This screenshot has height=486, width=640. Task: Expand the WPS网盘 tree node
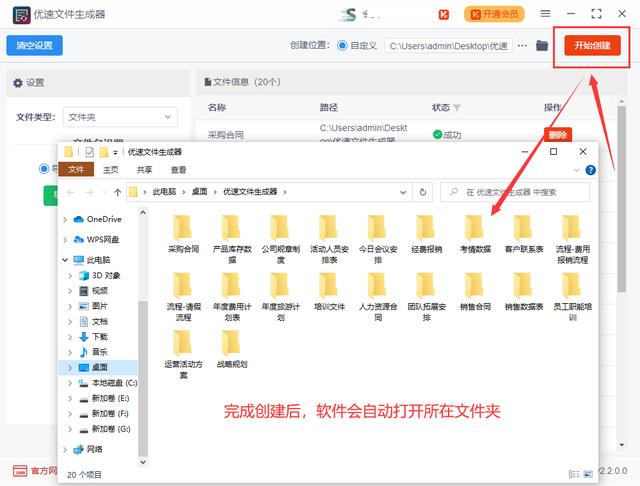(x=65, y=240)
